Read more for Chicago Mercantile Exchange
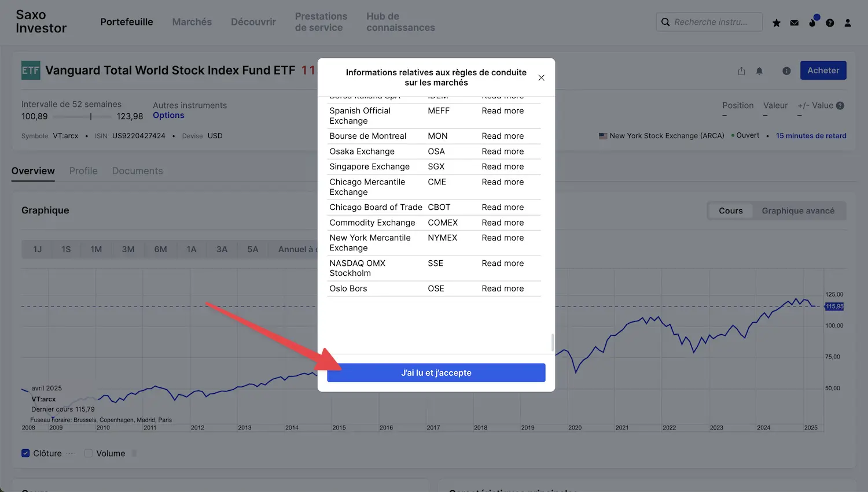 (x=502, y=182)
